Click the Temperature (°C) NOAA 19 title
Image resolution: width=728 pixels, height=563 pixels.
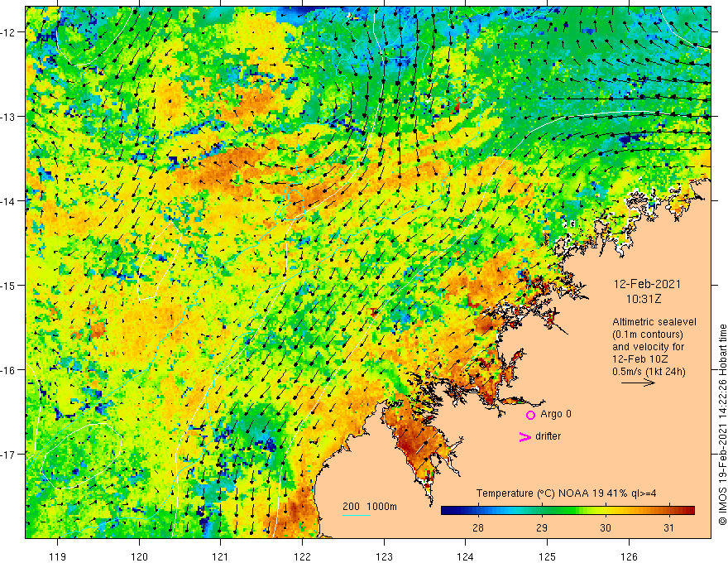[566, 493]
